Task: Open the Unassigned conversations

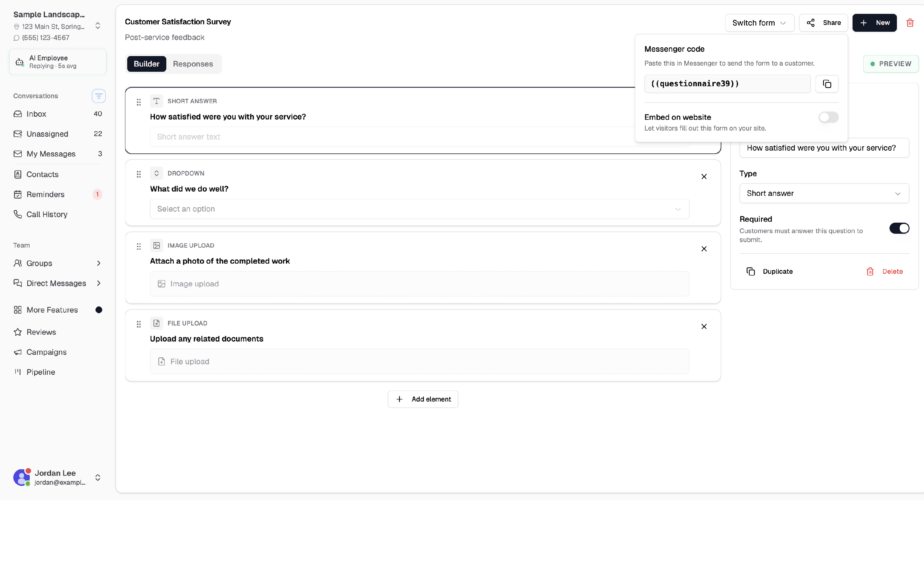Action: [58, 134]
